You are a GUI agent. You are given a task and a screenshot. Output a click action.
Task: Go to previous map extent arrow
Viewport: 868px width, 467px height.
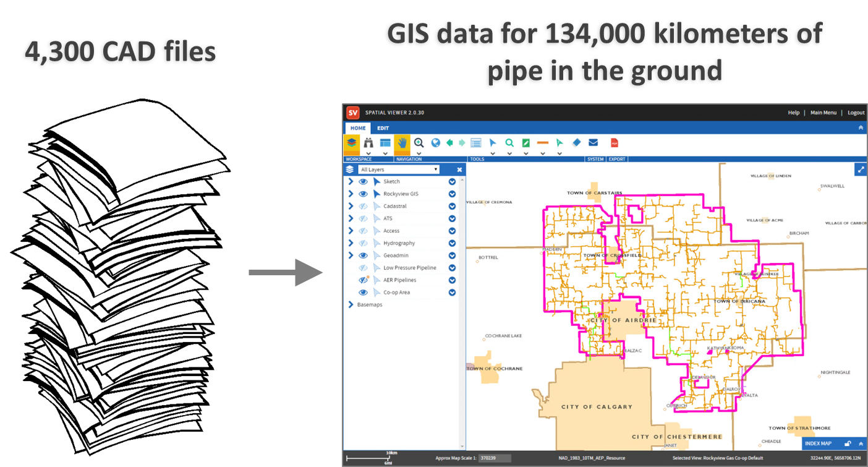point(449,143)
